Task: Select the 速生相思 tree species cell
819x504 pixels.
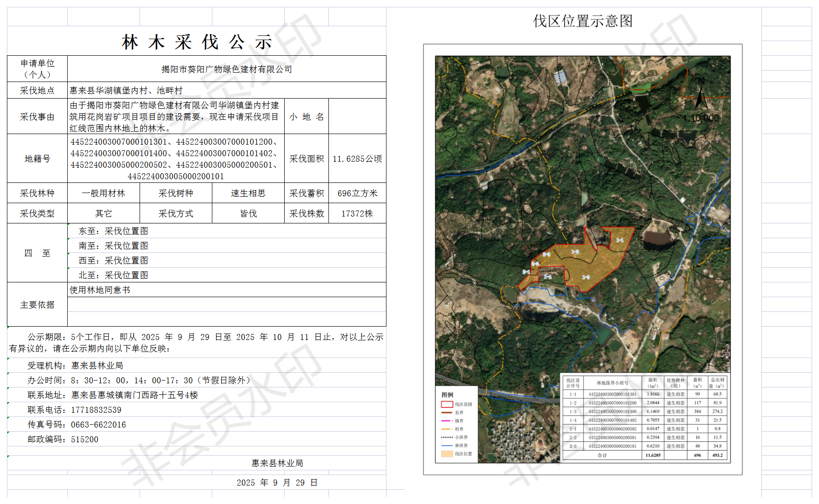Action: (248, 193)
